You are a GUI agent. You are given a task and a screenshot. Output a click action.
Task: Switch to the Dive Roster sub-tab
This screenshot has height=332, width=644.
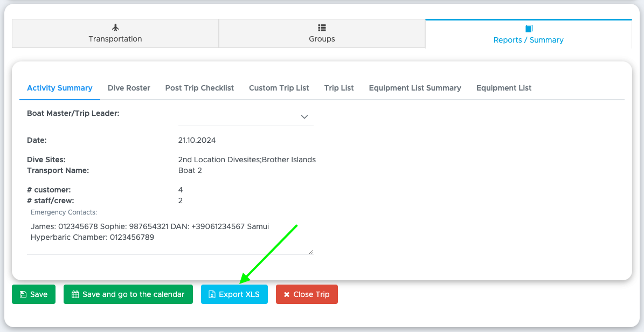[129, 88]
